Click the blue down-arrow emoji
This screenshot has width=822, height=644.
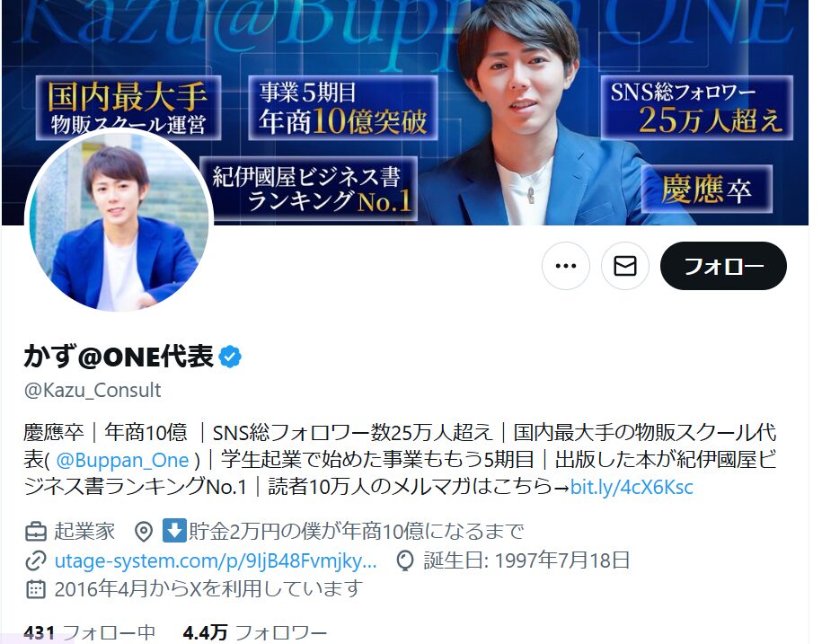pos(174,530)
